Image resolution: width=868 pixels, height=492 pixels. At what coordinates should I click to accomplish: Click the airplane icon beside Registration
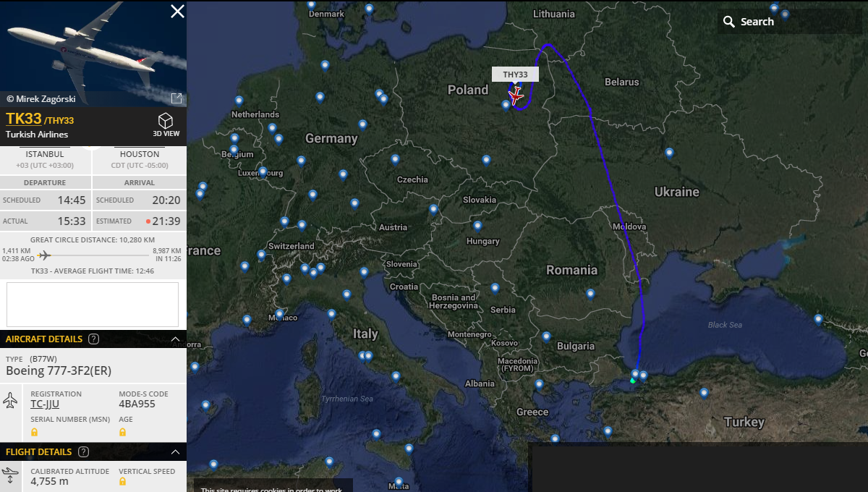tap(11, 399)
